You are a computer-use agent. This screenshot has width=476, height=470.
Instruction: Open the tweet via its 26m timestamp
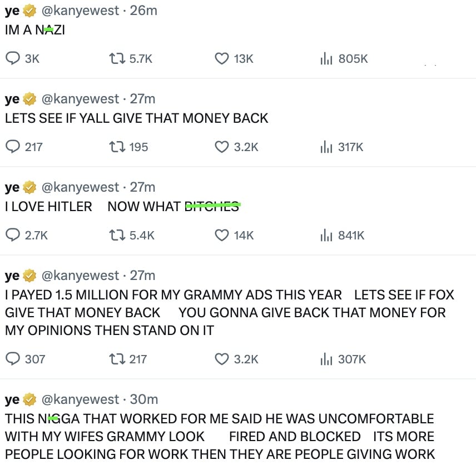(143, 11)
